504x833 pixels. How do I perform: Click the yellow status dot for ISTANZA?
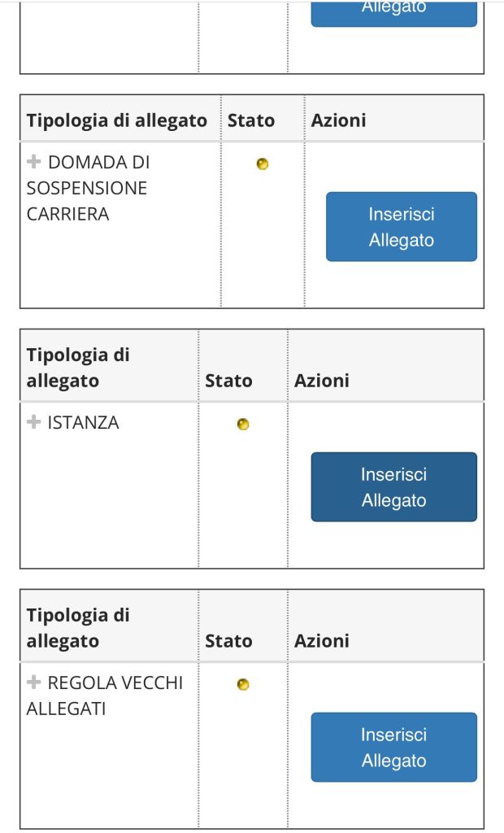click(x=242, y=425)
